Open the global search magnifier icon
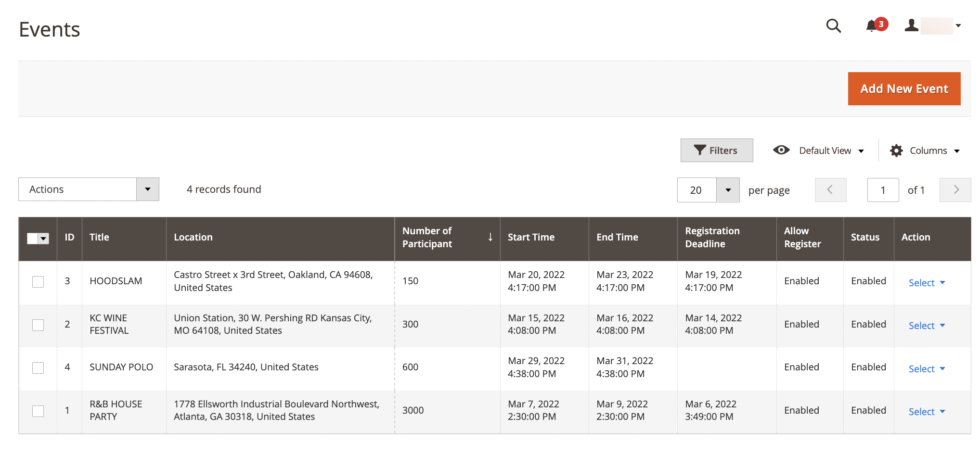 pos(833,26)
